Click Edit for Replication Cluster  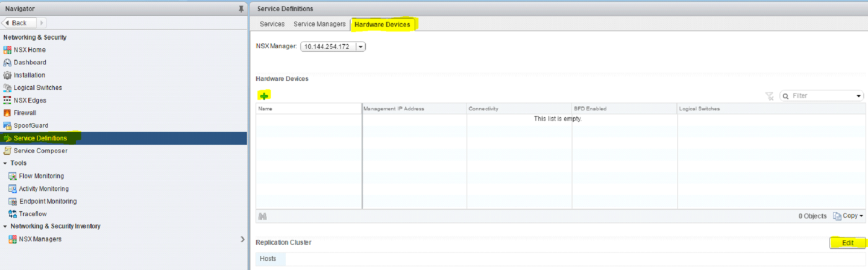click(x=848, y=243)
